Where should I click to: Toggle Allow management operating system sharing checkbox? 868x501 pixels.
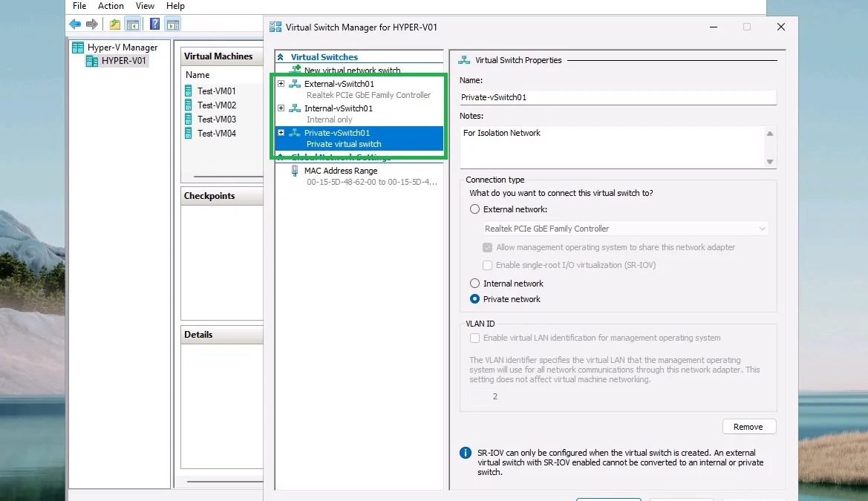(x=487, y=247)
